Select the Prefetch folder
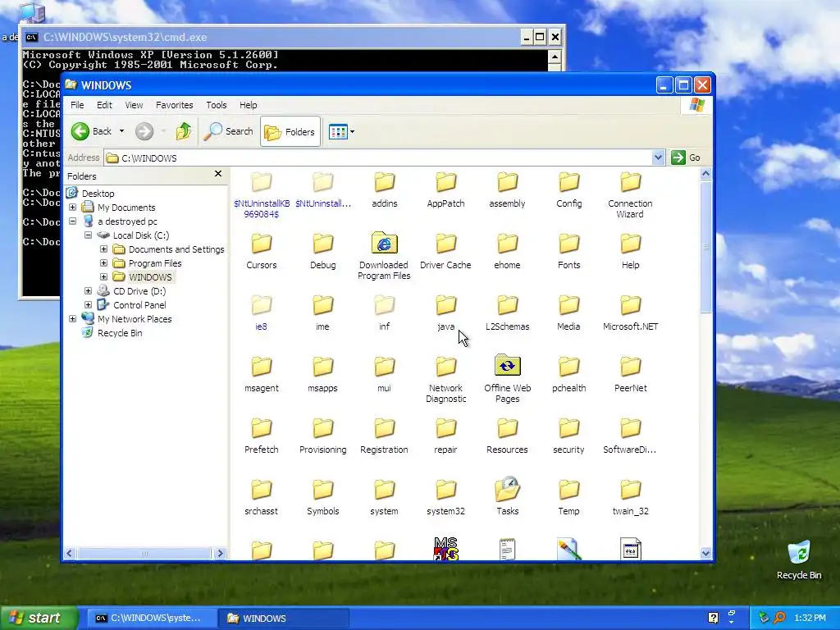Viewport: 840px width, 630px height. click(x=262, y=435)
